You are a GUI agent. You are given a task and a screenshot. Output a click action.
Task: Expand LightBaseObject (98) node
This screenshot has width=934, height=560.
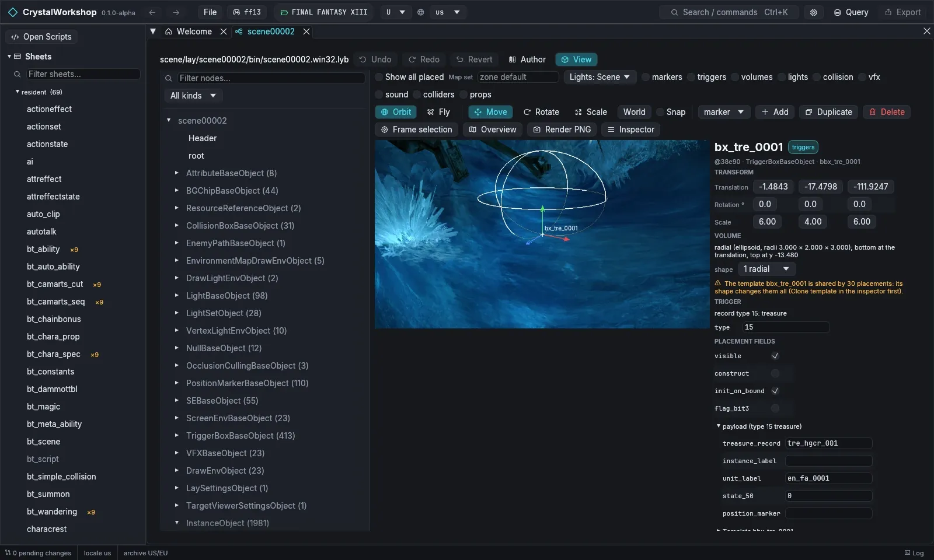pos(177,295)
